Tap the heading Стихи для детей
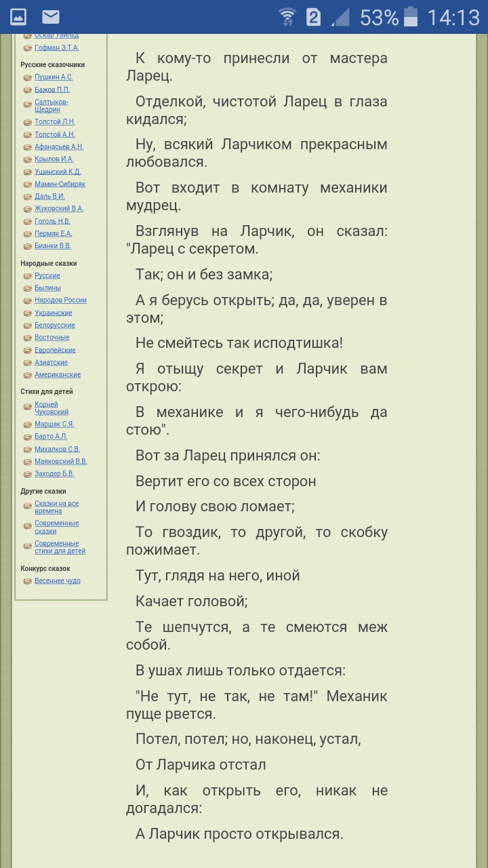 tap(47, 391)
